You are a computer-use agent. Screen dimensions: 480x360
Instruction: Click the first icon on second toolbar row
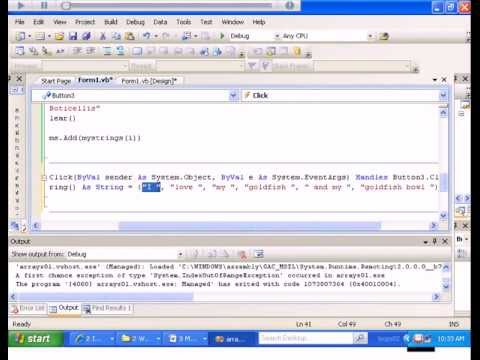20,51
